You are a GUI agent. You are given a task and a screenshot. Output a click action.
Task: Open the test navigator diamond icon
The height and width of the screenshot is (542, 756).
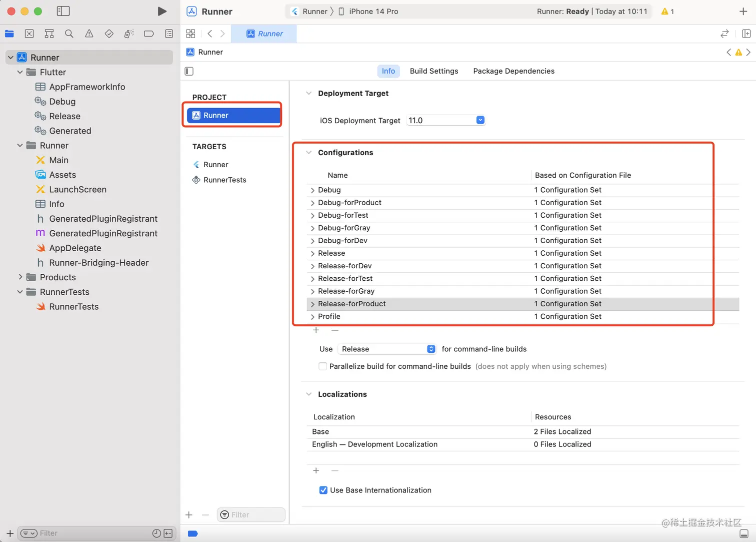pos(109,34)
